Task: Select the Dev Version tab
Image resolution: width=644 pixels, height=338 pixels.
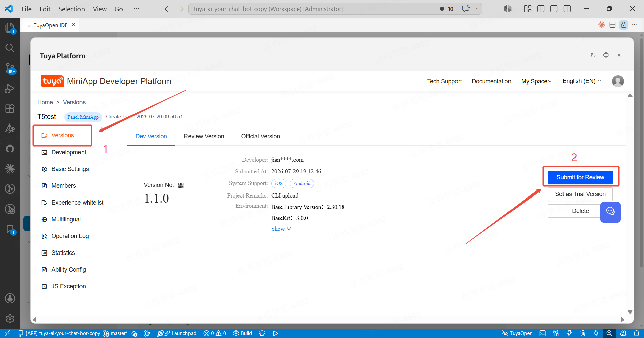Action: [151, 136]
